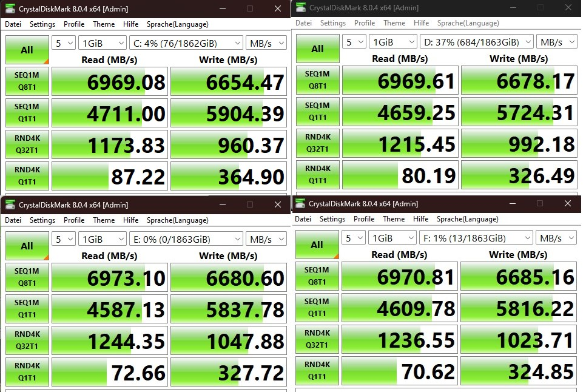The height and width of the screenshot is (392, 586).
Task: Open 1GiB test size dropdown in D: window
Action: point(392,42)
